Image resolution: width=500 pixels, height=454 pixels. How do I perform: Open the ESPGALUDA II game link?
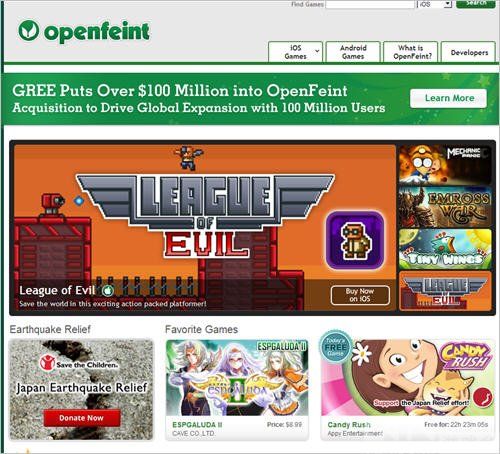pyautogui.click(x=197, y=425)
